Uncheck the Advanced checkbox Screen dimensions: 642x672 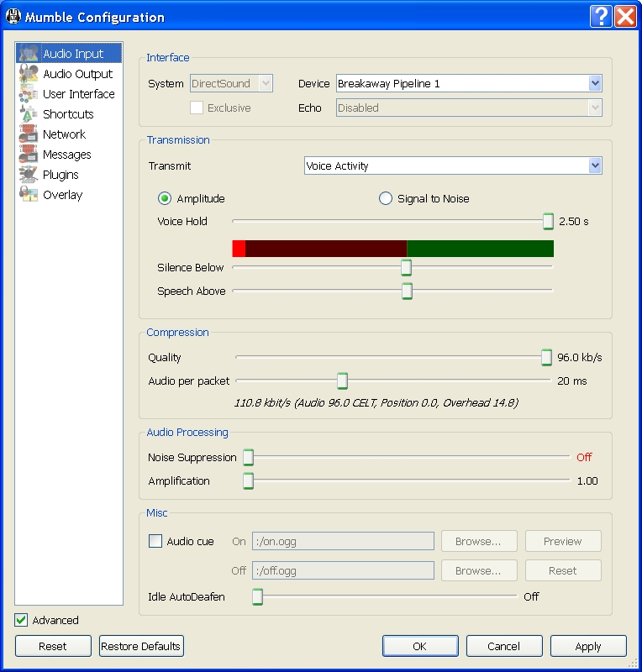tap(21, 620)
